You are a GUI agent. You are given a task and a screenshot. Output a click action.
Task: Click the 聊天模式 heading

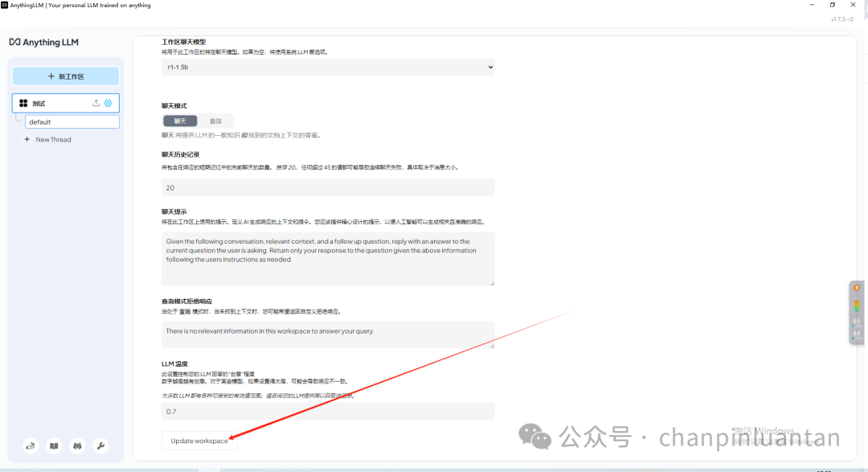(174, 106)
